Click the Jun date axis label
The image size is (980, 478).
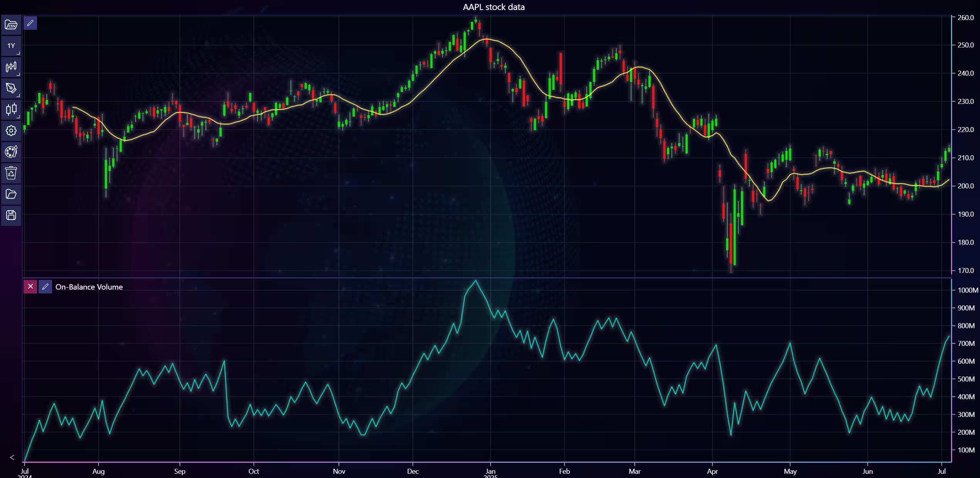[867, 471]
